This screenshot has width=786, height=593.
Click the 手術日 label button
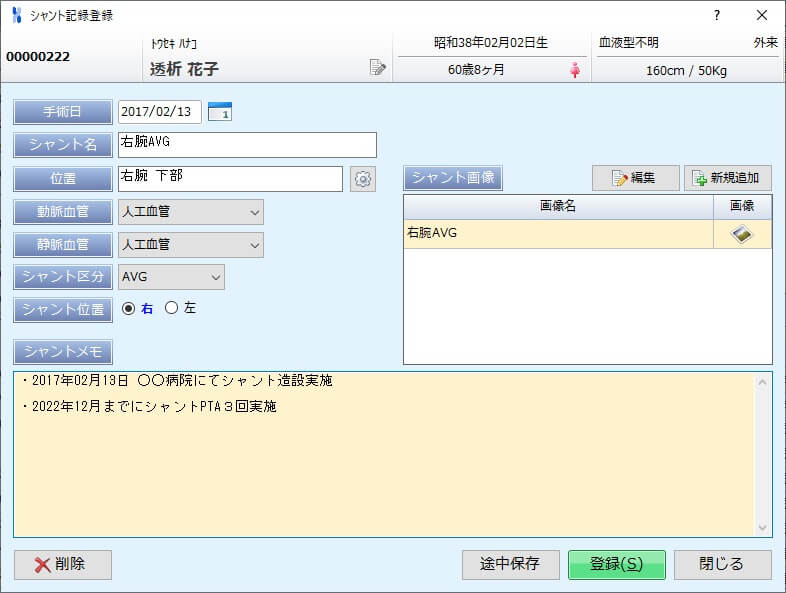point(63,112)
